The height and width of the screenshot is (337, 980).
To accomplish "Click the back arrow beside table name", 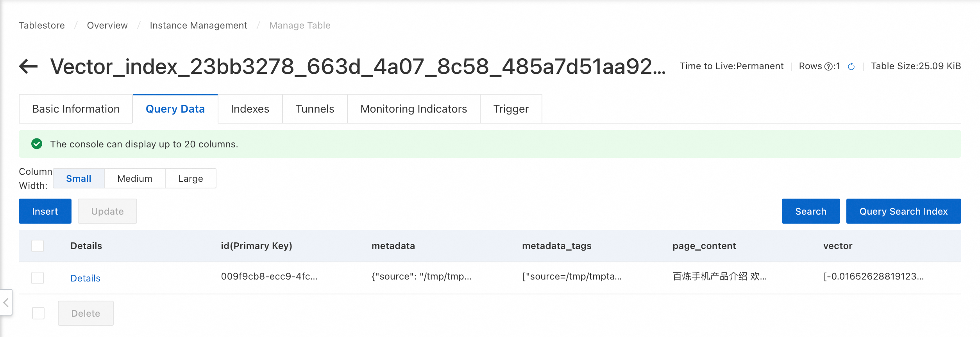I will pyautogui.click(x=29, y=66).
